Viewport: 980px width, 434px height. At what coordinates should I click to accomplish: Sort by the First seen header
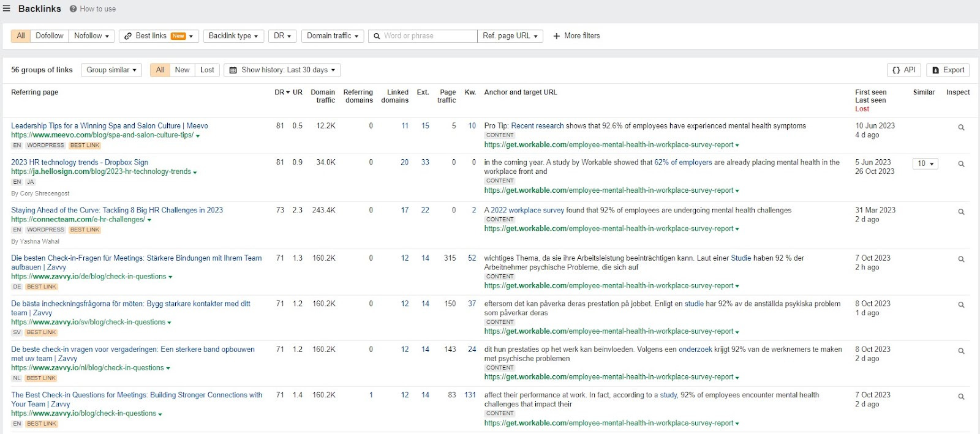(871, 92)
